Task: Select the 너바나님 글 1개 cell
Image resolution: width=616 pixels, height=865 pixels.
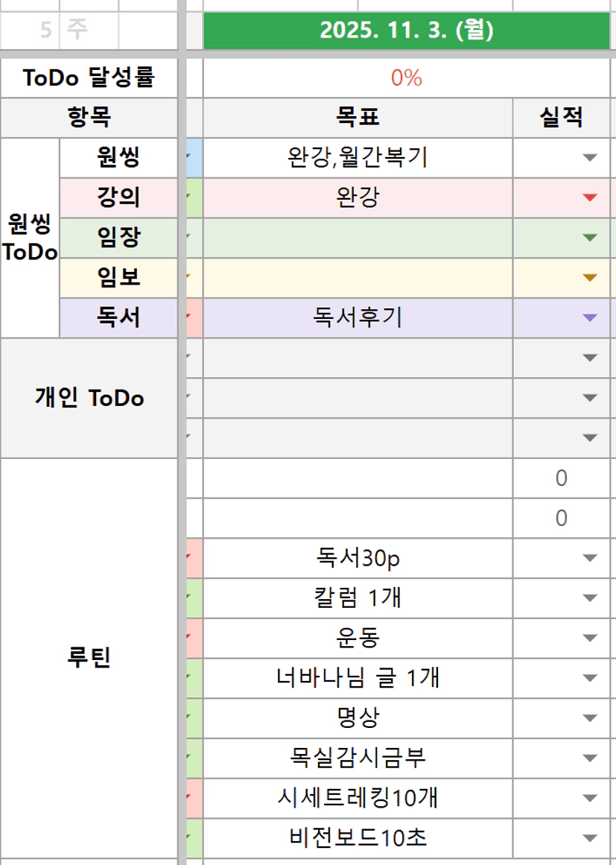Action: pos(358,678)
